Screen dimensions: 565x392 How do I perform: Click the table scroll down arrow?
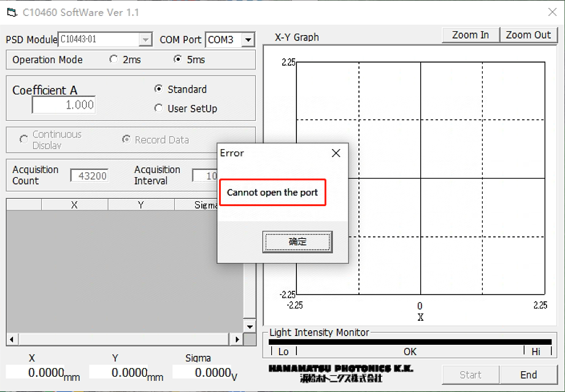pos(249,327)
